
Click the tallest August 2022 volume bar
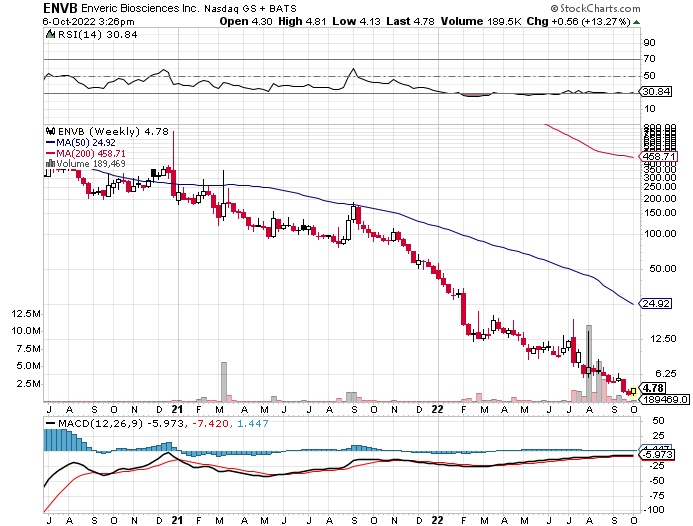(588, 363)
